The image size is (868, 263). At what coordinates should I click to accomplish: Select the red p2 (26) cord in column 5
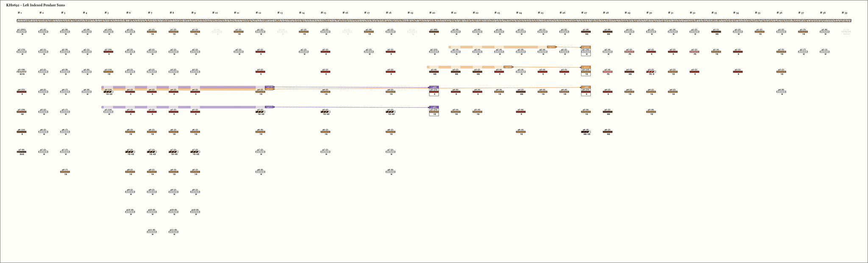pyautogui.click(x=108, y=52)
